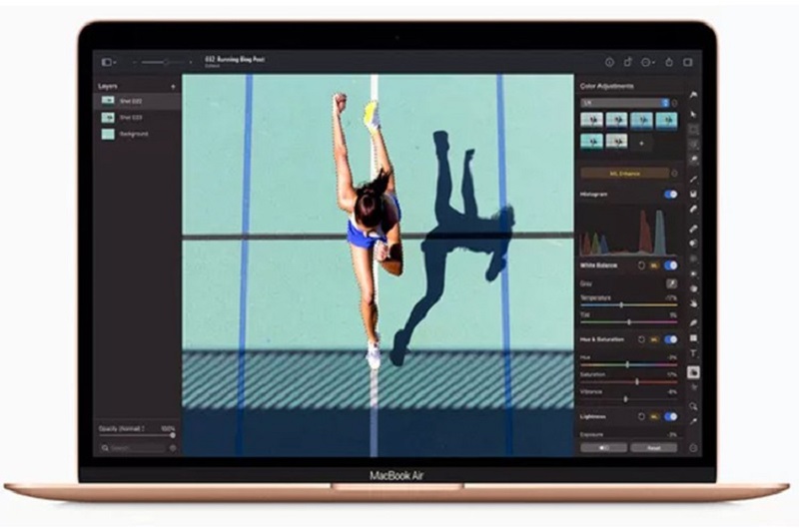Viewport: 799px width, 532px height.
Task: Select the highlighted Color Adjustments tool
Action: click(x=693, y=372)
